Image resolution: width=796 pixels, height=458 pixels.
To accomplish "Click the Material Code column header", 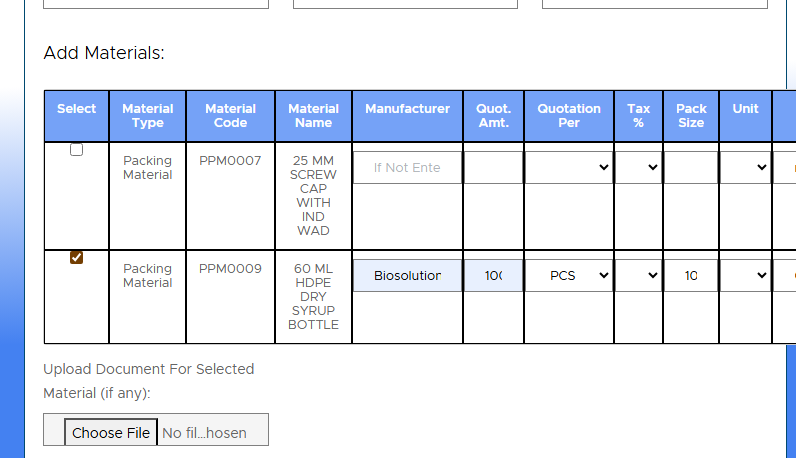I will click(230, 116).
